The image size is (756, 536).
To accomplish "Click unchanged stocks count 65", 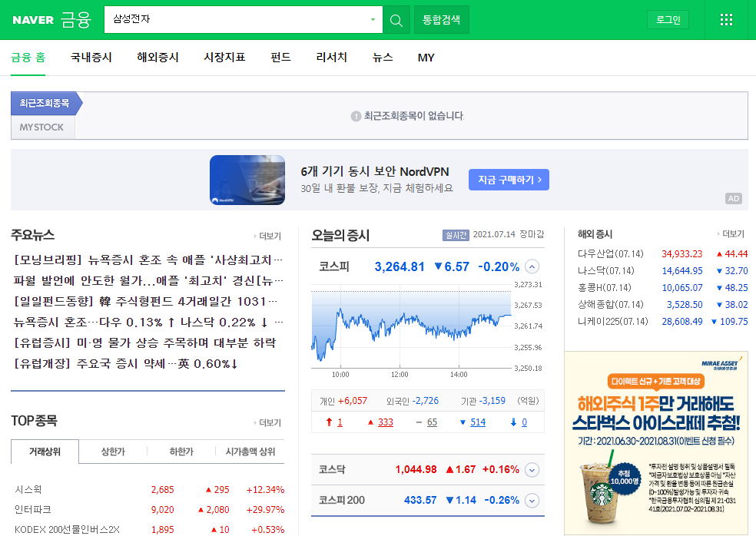I will coord(432,422).
